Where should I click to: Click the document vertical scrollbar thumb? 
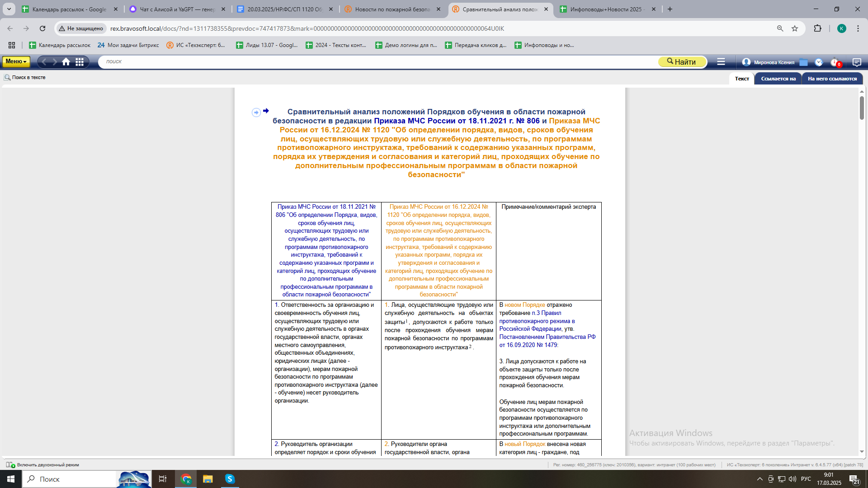(x=862, y=108)
